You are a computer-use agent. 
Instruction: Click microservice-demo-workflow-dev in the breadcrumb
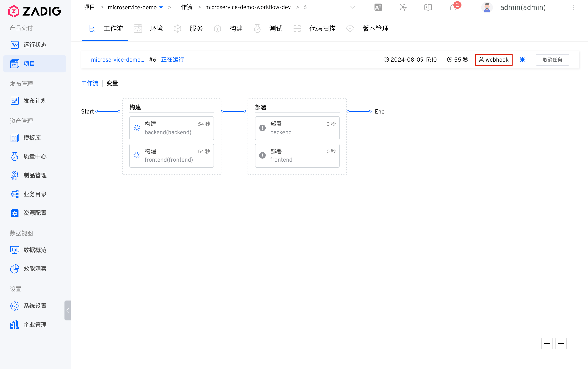(x=248, y=7)
